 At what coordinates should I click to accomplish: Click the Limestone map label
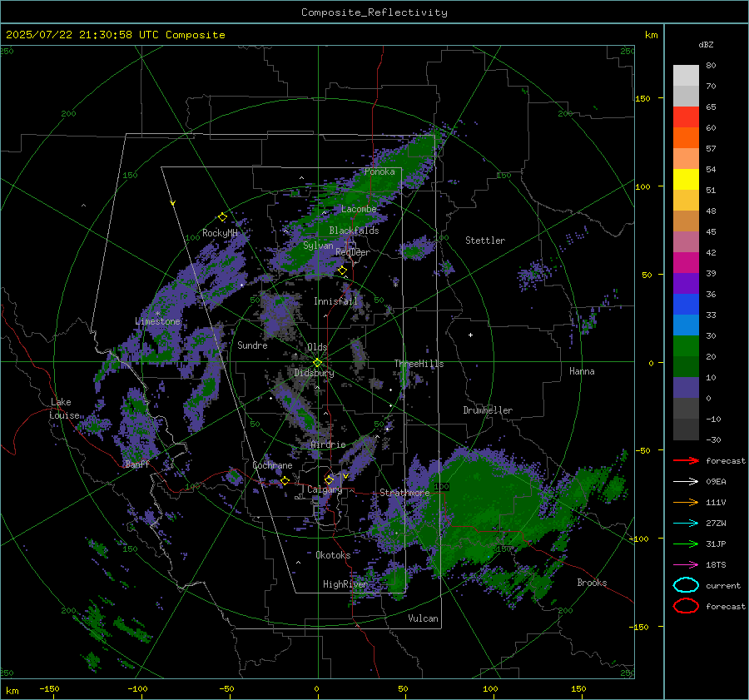pos(157,321)
